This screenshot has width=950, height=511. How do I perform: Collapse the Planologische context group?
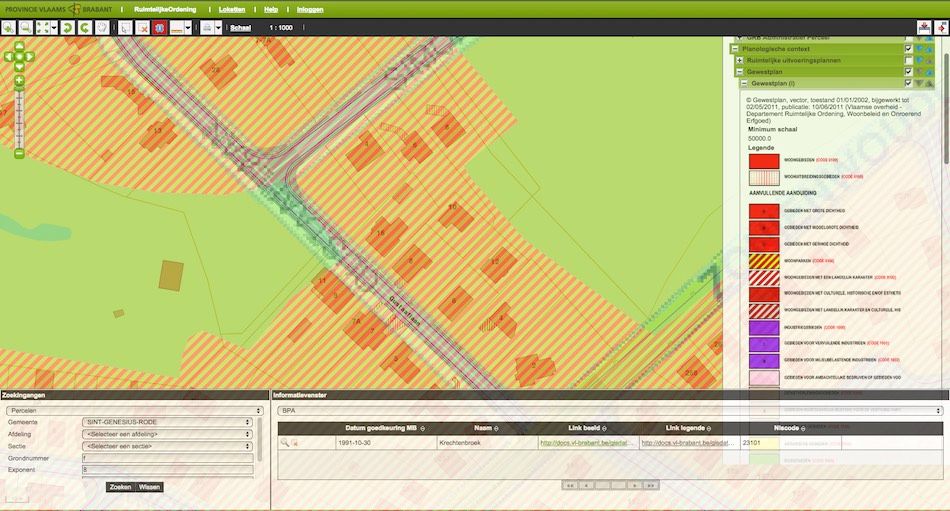coord(735,49)
